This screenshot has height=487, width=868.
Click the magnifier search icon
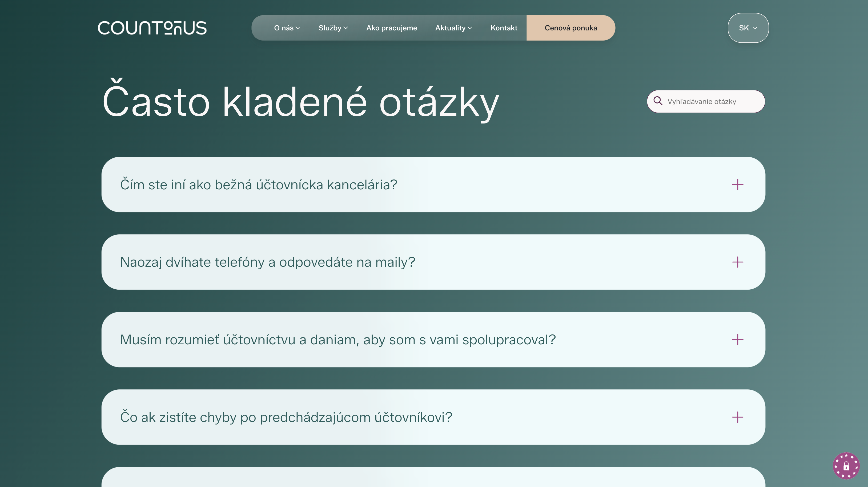point(658,101)
